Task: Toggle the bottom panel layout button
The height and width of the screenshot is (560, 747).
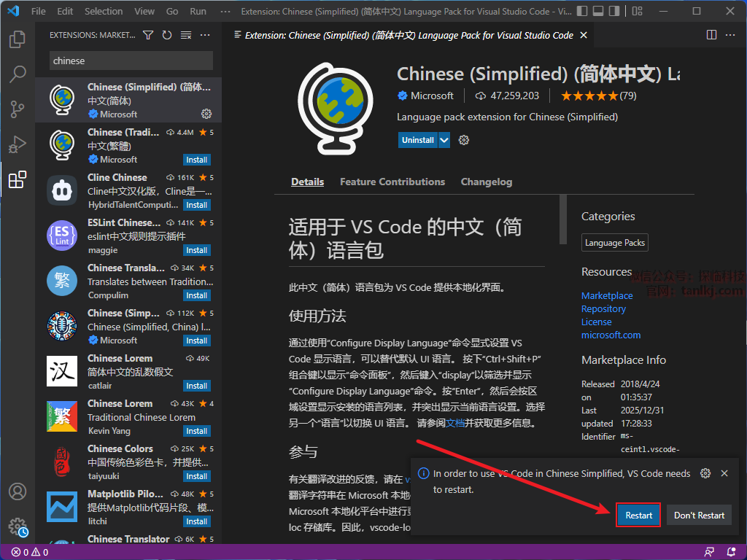Action: 599,12
